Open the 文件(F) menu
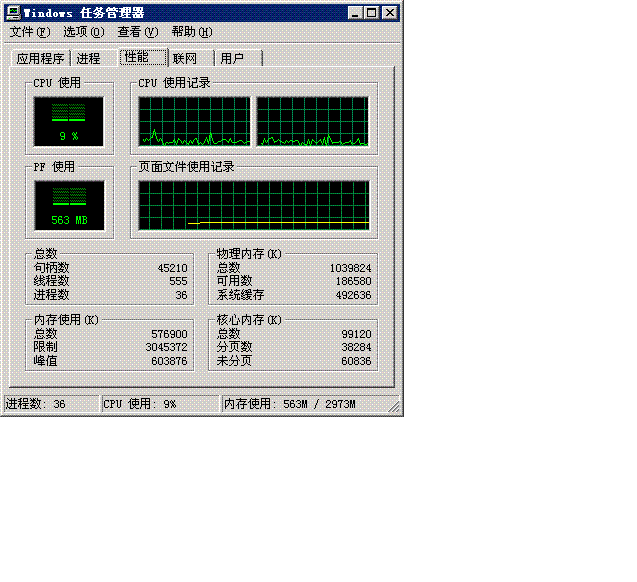The height and width of the screenshot is (582, 637). [30, 32]
